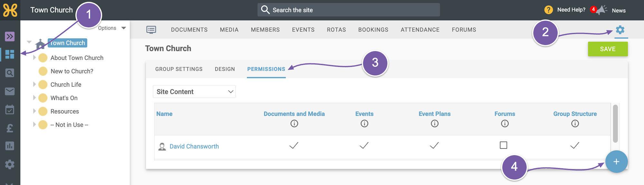Open the Media tab

[x=229, y=30]
